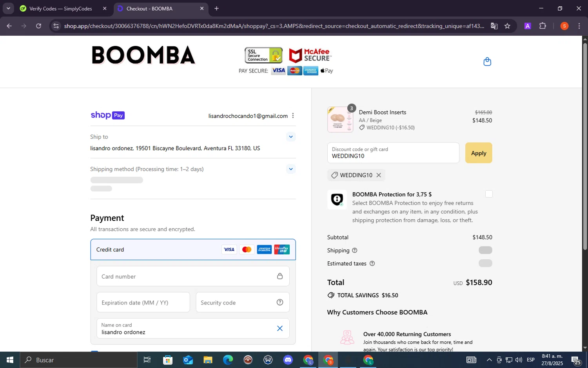View site information in address bar

pyautogui.click(x=56, y=26)
